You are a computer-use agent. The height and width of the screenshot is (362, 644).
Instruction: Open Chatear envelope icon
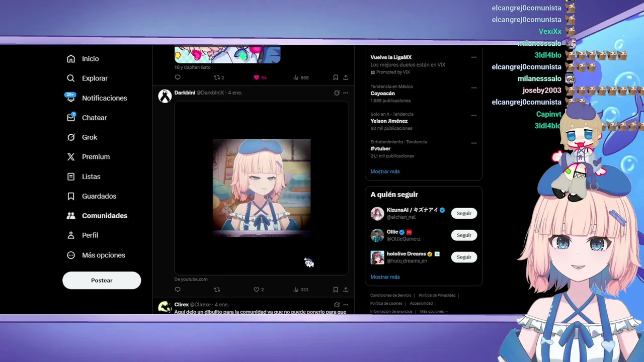pyautogui.click(x=71, y=118)
